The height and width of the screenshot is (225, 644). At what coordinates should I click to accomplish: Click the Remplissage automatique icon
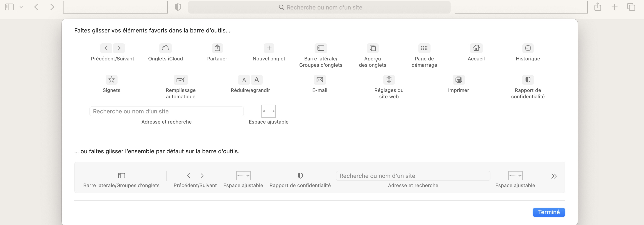click(x=181, y=80)
